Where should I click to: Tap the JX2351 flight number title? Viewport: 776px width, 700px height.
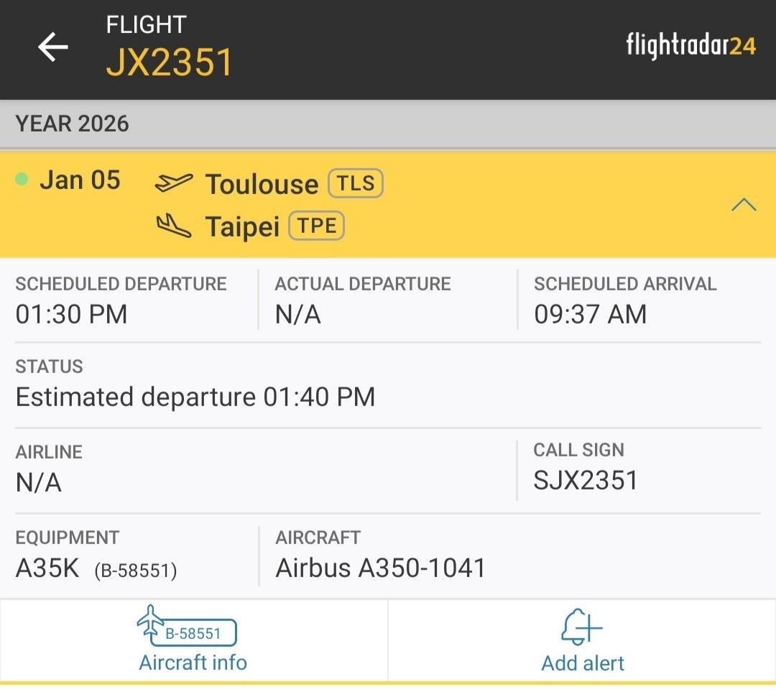170,63
